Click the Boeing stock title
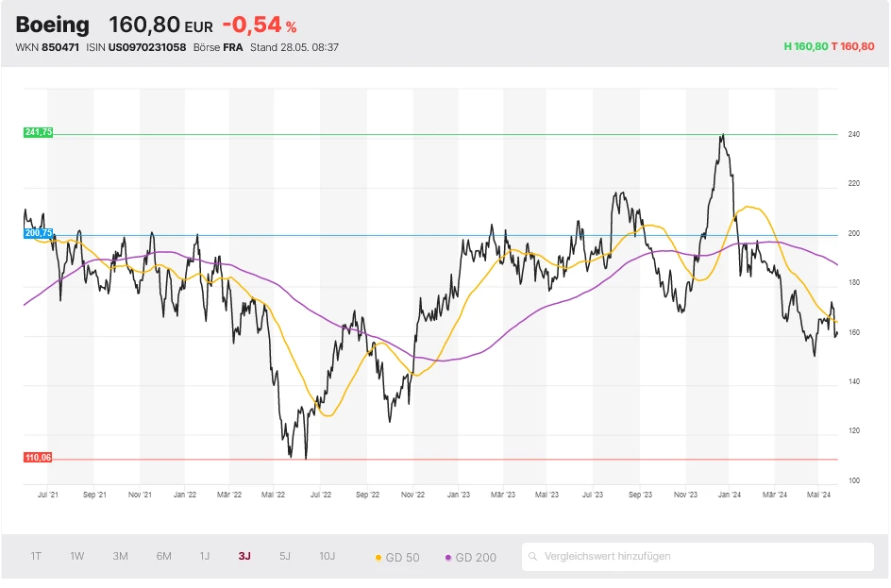 [53, 25]
